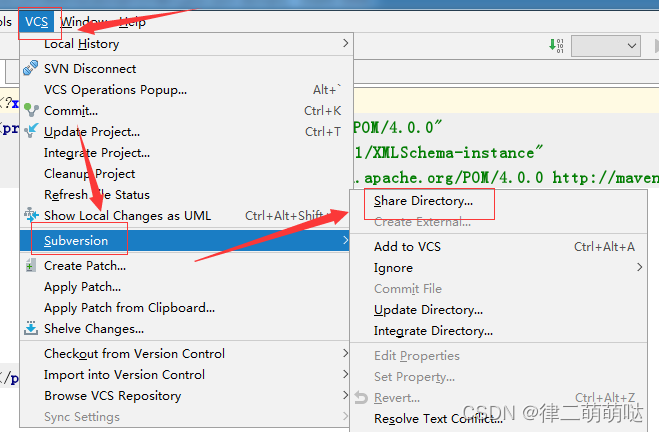Expand the Subversion submenu arrow
The height and width of the screenshot is (432, 659).
(345, 240)
